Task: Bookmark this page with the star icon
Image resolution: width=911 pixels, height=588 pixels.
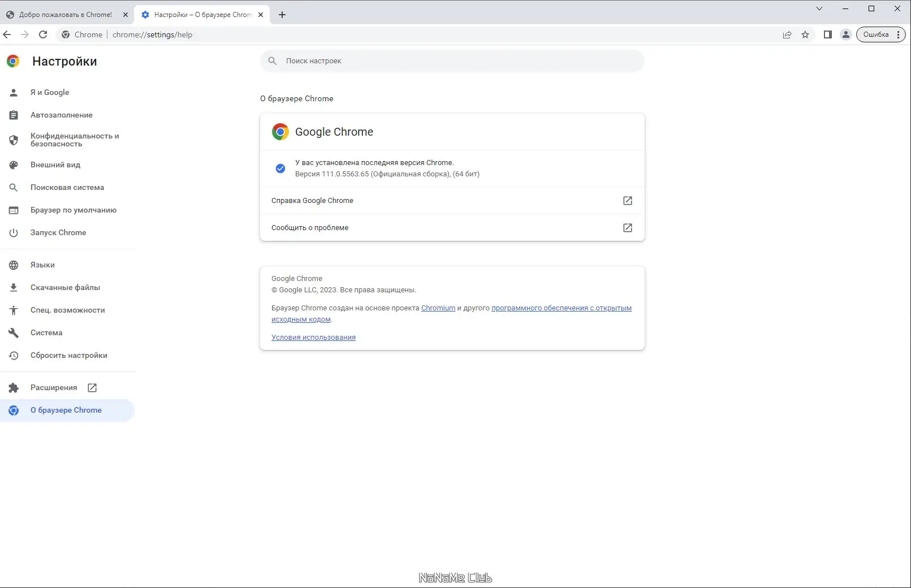Action: pyautogui.click(x=805, y=34)
